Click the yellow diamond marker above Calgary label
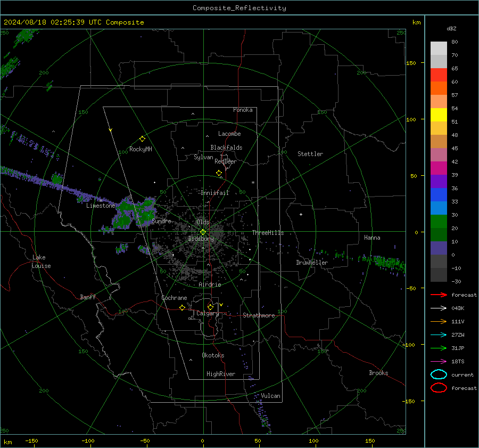 tap(210, 307)
